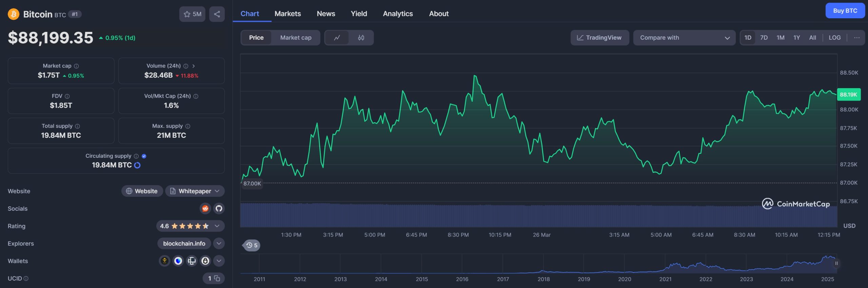Show Max. supply info icon

(188, 126)
